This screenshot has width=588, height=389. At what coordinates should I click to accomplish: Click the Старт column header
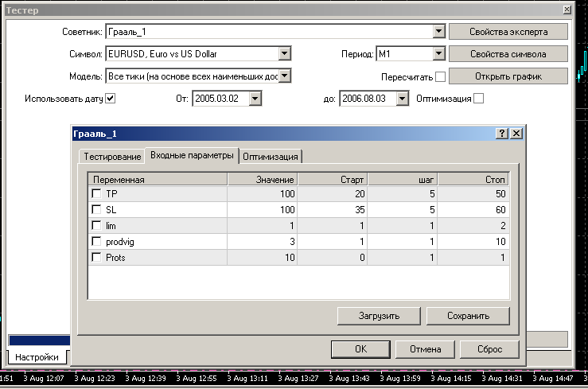point(333,180)
